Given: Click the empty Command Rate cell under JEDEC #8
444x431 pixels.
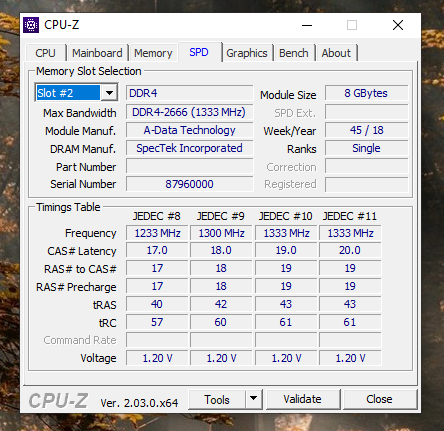Looking at the screenshot, I should 157,340.
